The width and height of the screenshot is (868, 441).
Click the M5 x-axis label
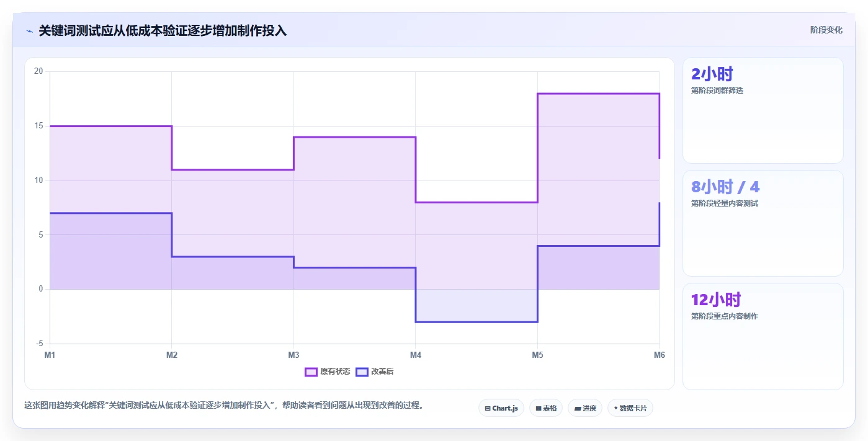pyautogui.click(x=537, y=355)
